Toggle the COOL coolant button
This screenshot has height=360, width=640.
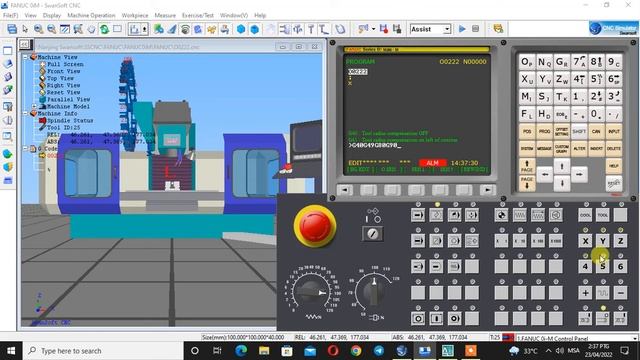[x=585, y=215]
